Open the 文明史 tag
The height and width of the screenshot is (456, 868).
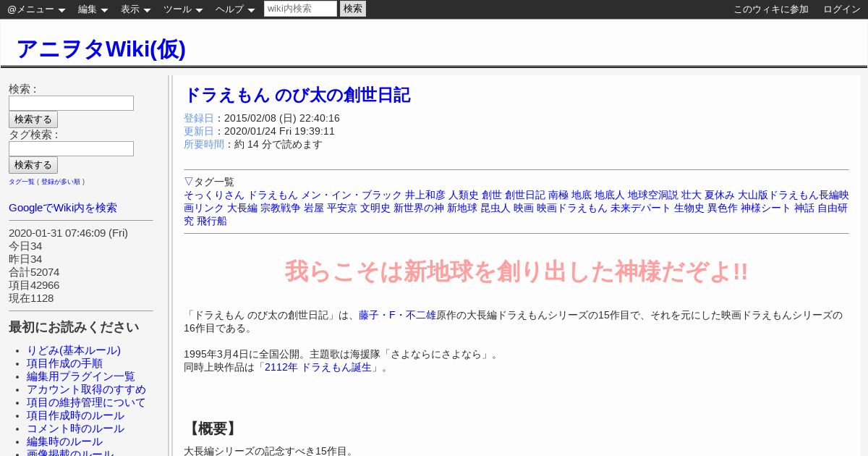coord(375,208)
